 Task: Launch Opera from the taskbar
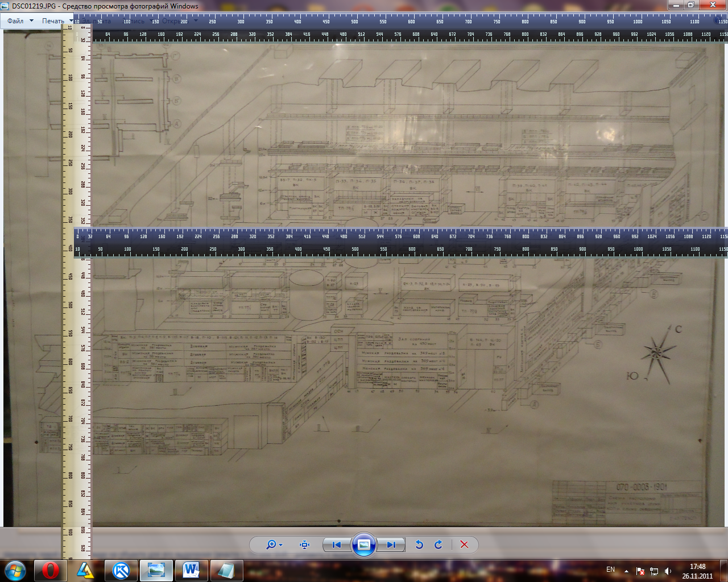click(x=51, y=570)
